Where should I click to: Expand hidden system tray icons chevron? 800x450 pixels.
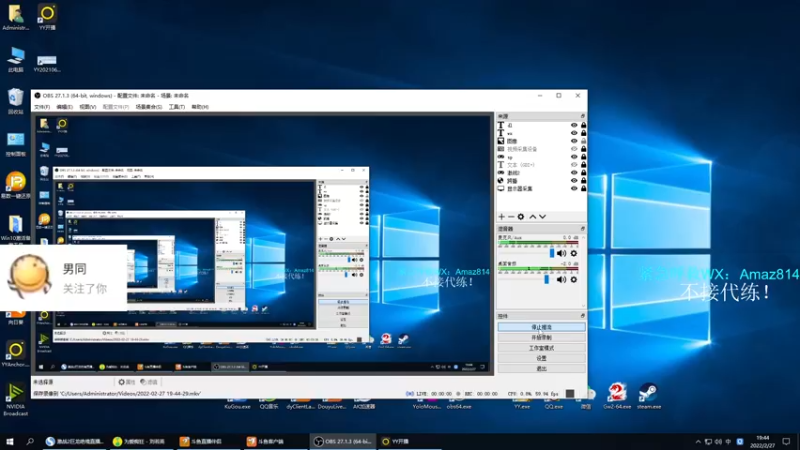pyautogui.click(x=698, y=441)
